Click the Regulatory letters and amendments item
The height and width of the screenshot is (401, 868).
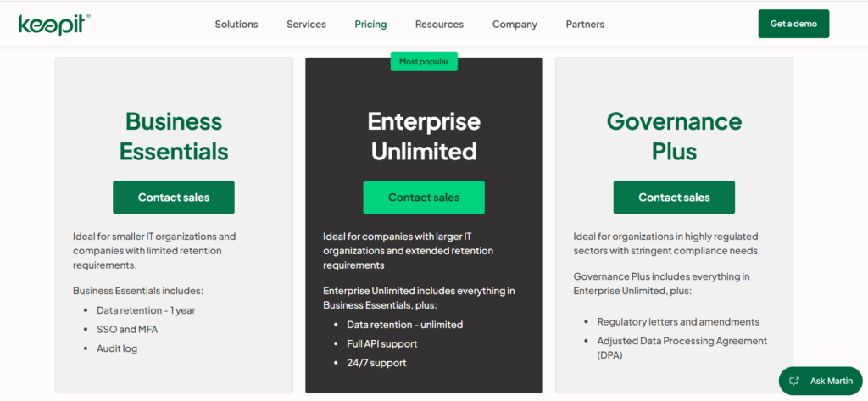pos(678,322)
